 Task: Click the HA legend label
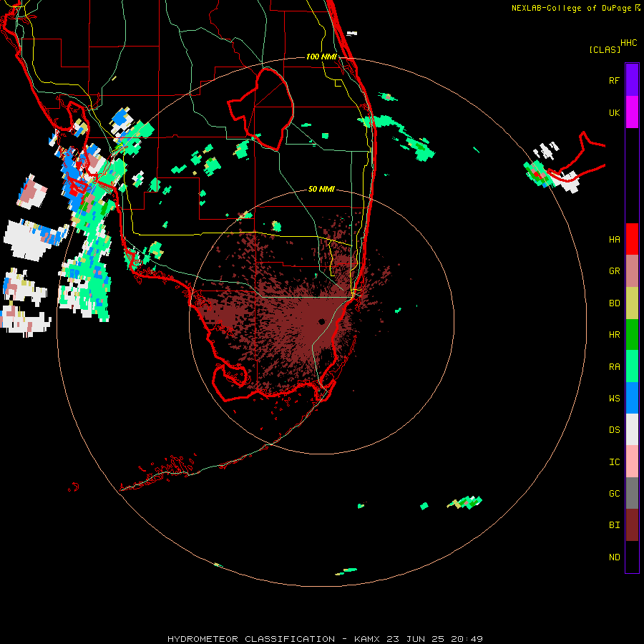coord(614,240)
